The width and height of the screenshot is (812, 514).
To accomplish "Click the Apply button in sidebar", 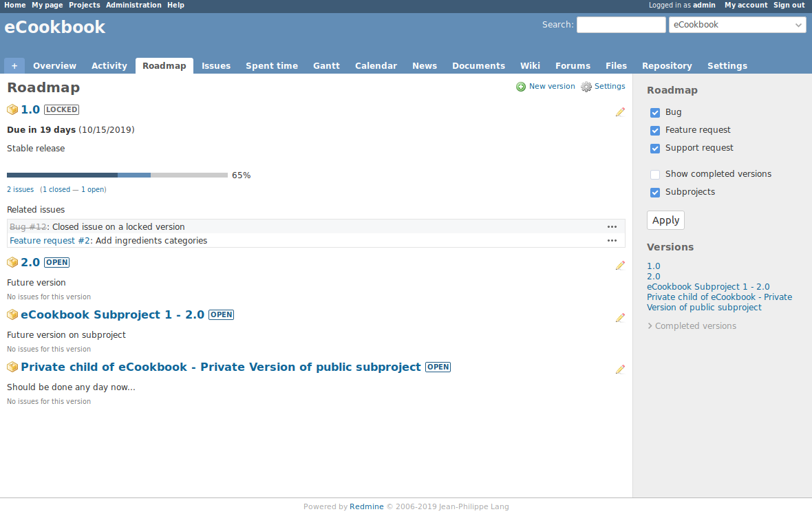I will tap(665, 220).
